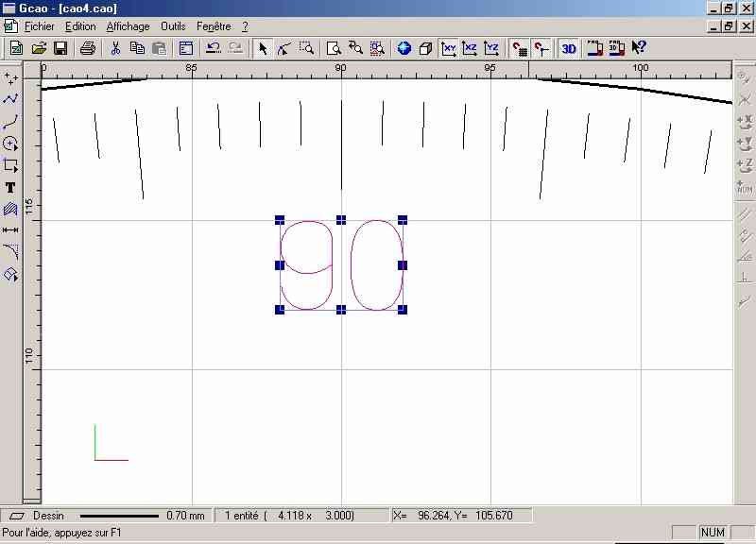756x544 pixels.
Task: Click the line style sample in status bar
Action: pos(119,516)
